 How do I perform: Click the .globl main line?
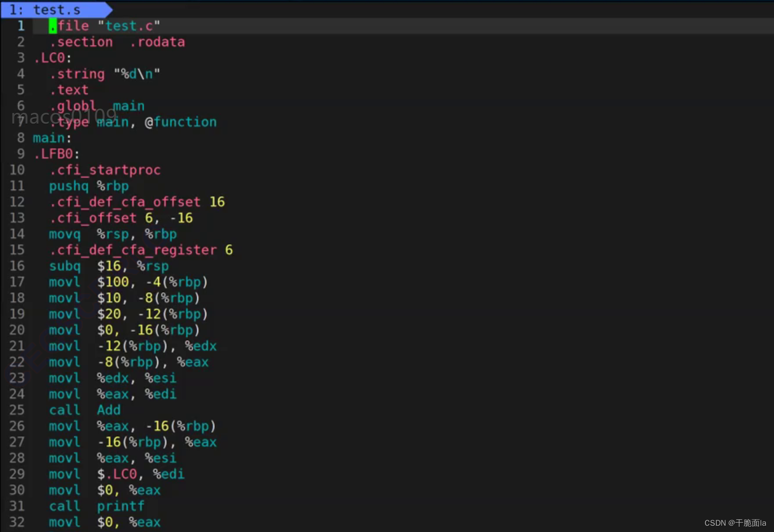point(97,106)
